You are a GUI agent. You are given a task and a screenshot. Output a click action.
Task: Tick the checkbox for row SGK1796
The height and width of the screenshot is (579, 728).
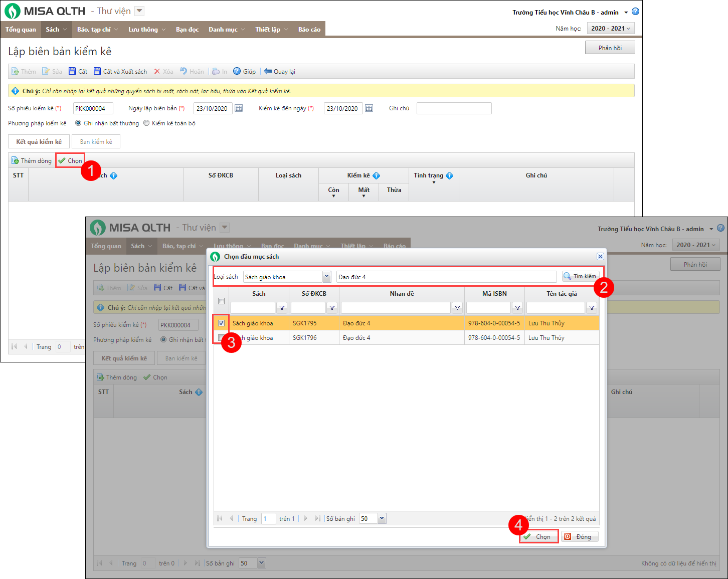point(221,337)
